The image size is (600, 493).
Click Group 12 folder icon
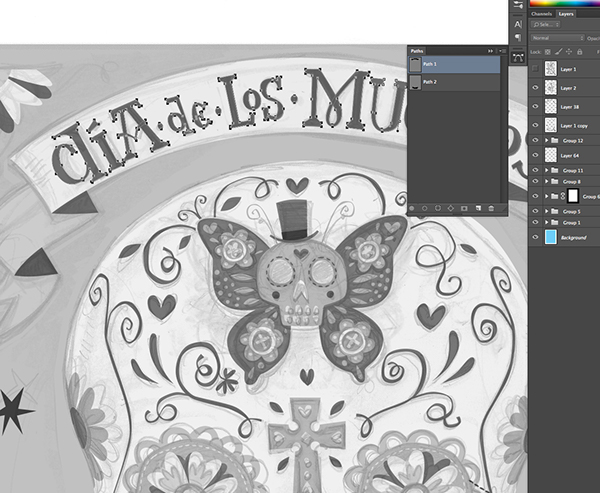[554, 140]
